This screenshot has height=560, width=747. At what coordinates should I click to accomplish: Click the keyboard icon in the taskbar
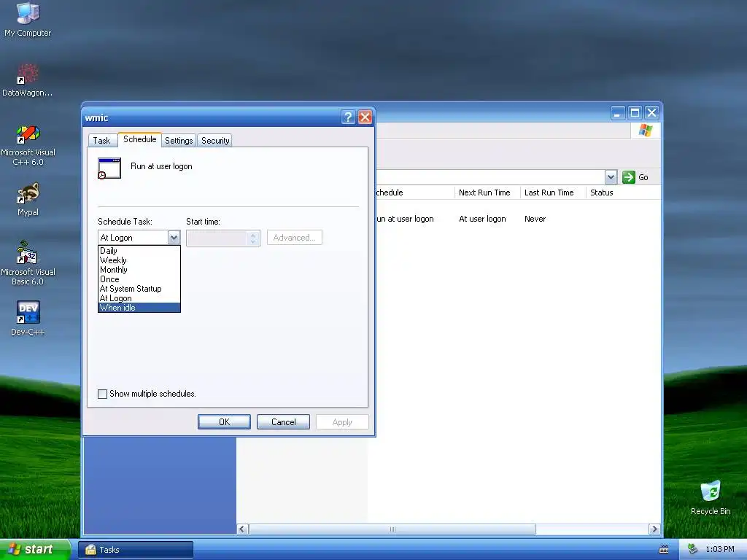664,550
